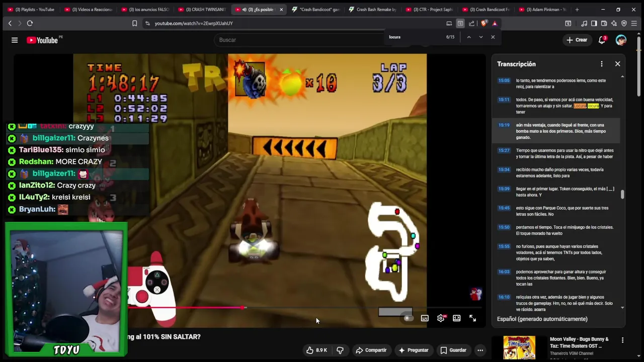The height and width of the screenshot is (362, 644).
Task: Like the video with 8.9 K likes
Action: 316,350
